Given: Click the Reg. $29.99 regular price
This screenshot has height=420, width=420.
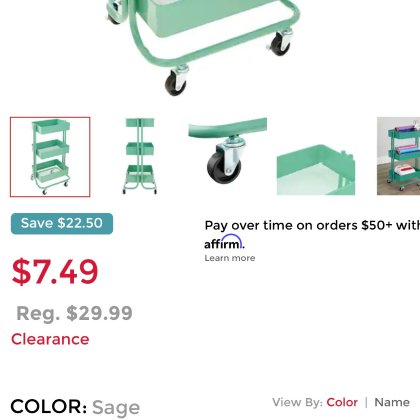Looking at the screenshot, I should [x=74, y=313].
